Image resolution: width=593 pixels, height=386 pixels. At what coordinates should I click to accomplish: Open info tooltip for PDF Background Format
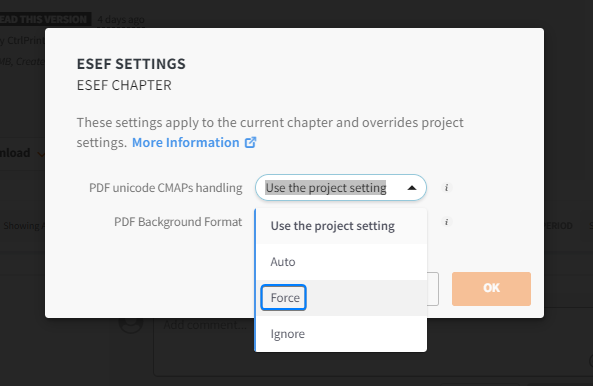pyautogui.click(x=446, y=222)
